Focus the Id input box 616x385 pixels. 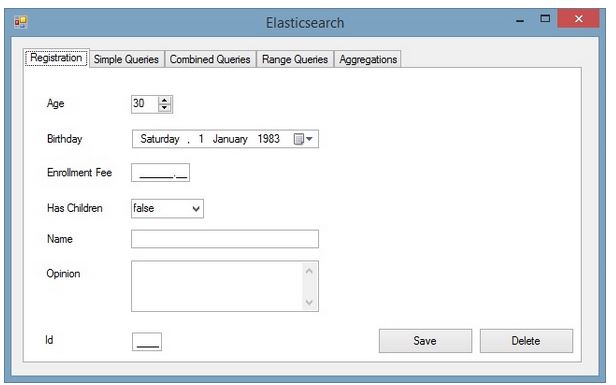pos(147,342)
